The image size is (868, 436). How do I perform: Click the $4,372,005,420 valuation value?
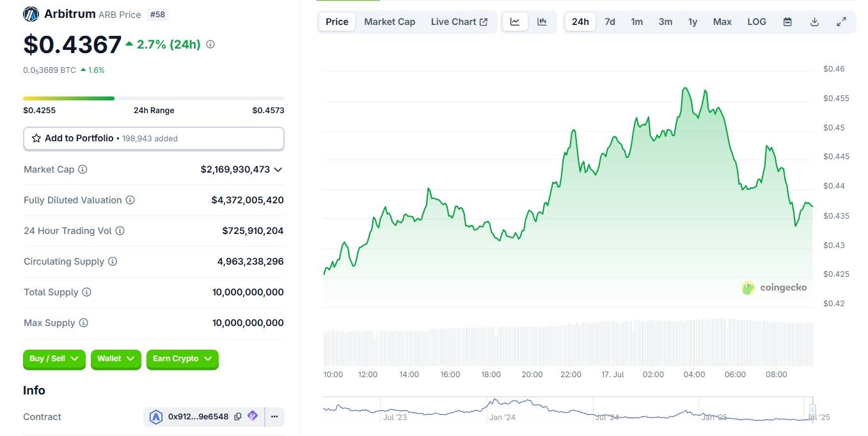(x=248, y=200)
